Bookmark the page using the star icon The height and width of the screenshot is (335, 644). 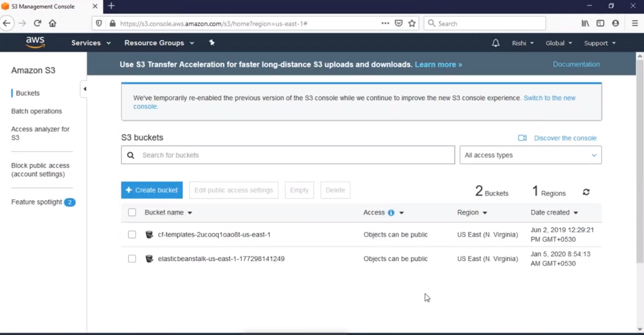coord(412,23)
